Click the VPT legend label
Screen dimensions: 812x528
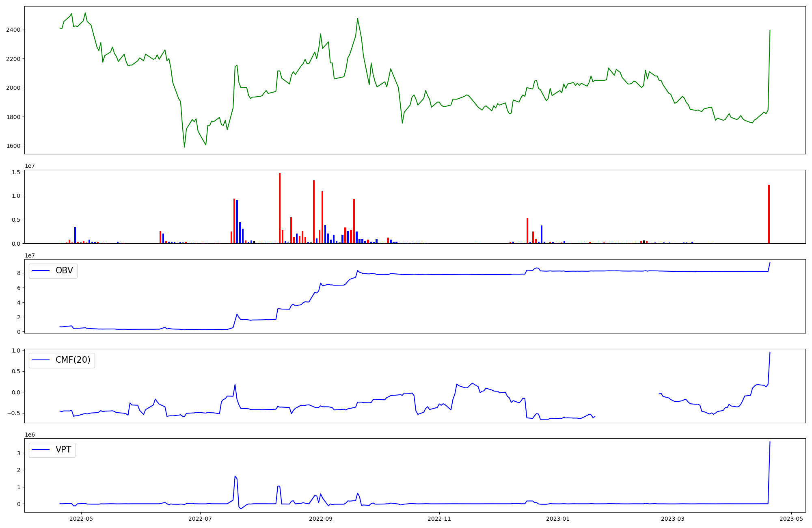[63, 450]
